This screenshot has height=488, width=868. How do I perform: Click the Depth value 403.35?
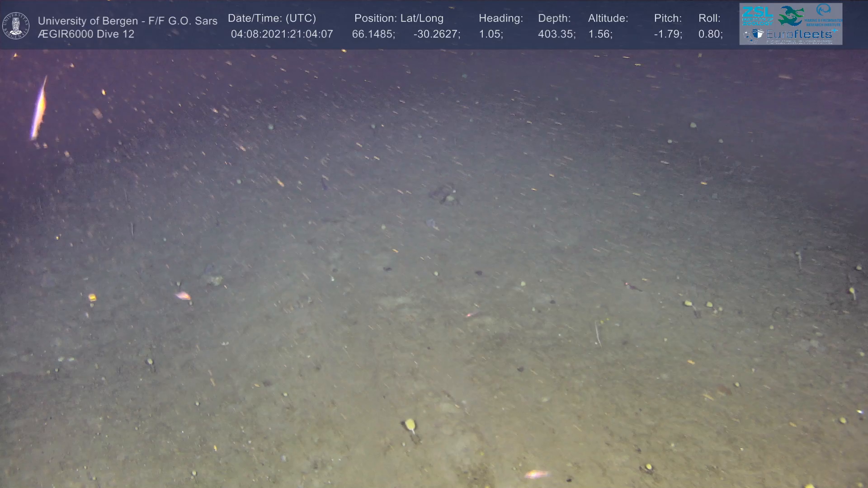pos(556,34)
